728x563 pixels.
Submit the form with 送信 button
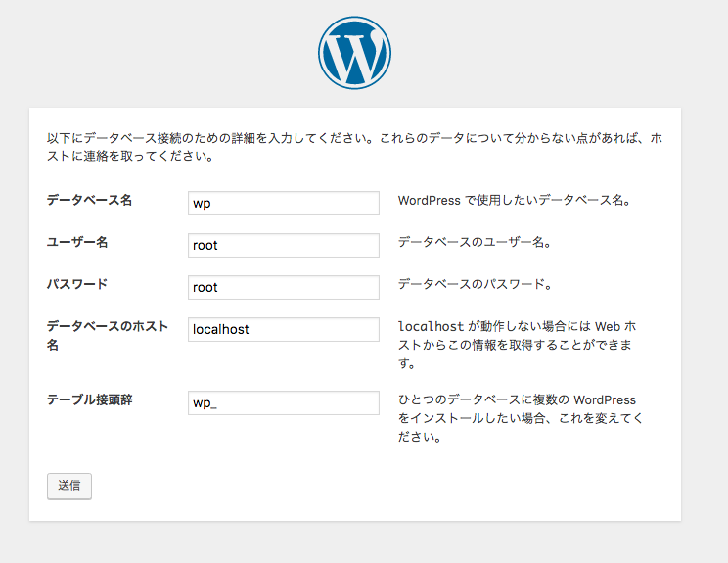click(x=69, y=487)
